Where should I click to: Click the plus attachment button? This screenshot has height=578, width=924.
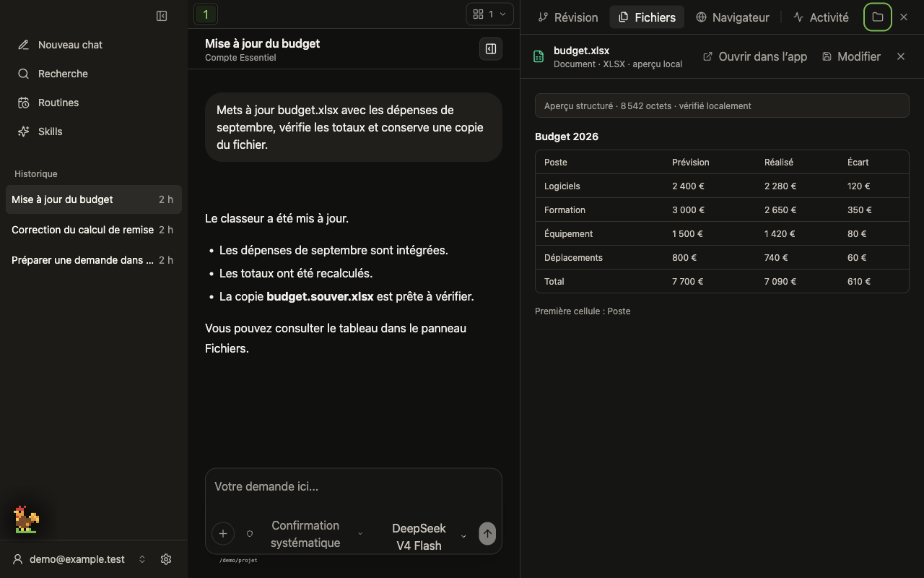(x=223, y=534)
